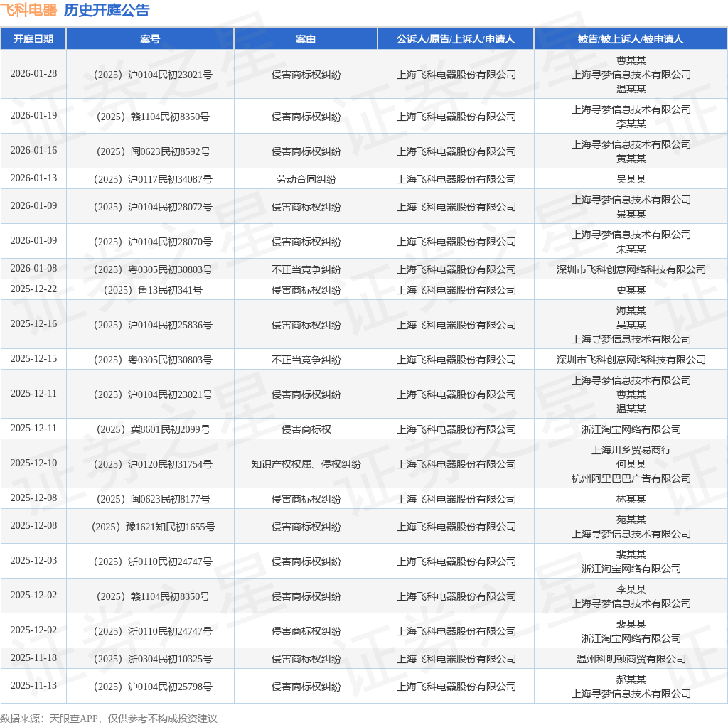Screen dimensions: 728x725
Task: Select case number 冀8601民初2099号
Action: coord(154,429)
